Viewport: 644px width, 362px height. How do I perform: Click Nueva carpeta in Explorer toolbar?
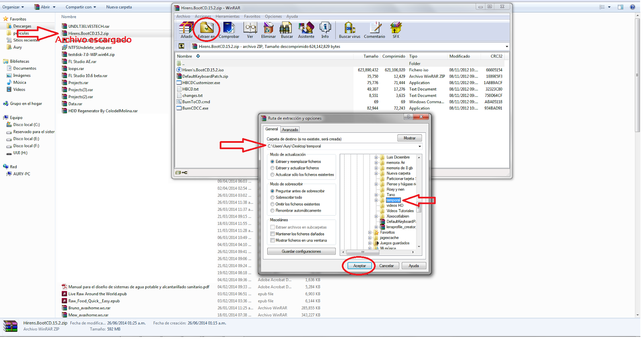(x=119, y=7)
